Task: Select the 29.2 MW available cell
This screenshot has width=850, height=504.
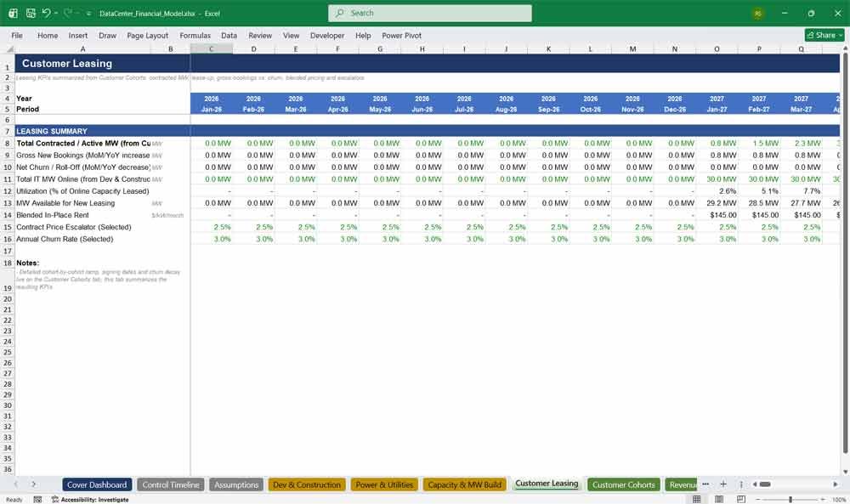Action: point(717,203)
